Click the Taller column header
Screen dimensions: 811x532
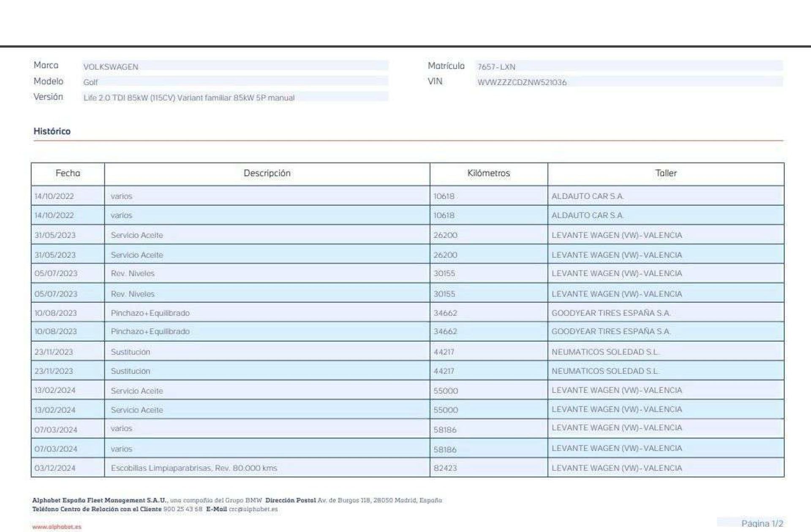[x=666, y=173]
